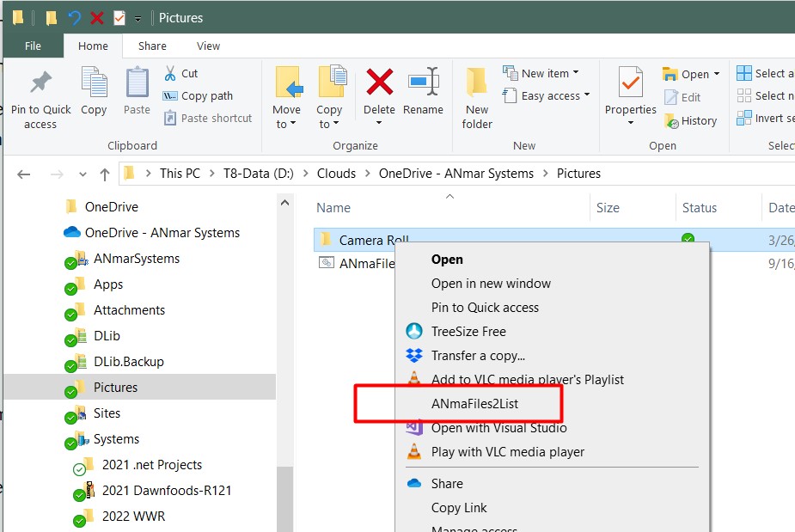Select Open with Visual Studio menu entry

pyautogui.click(x=498, y=427)
